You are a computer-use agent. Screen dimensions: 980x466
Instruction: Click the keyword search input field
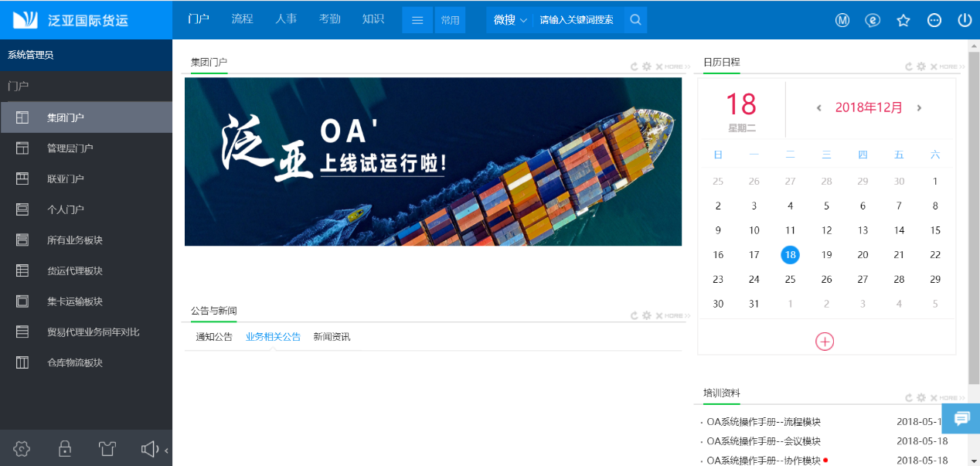(579, 20)
